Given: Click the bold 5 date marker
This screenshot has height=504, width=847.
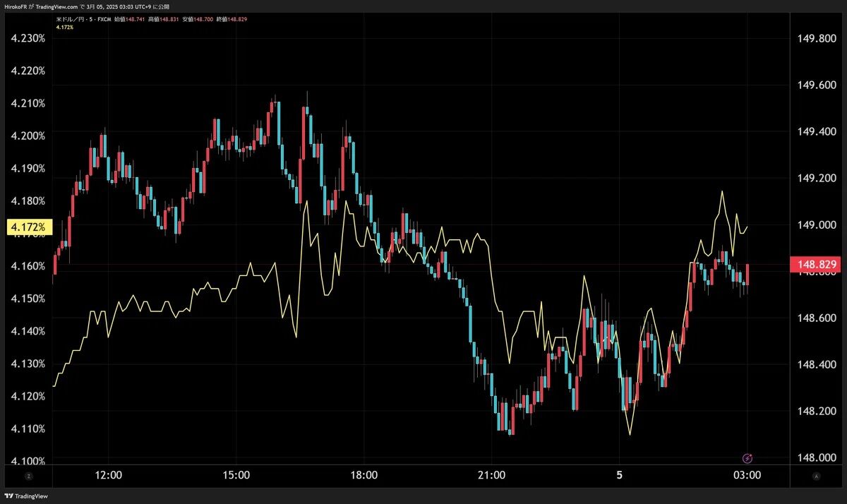Looking at the screenshot, I should [619, 476].
